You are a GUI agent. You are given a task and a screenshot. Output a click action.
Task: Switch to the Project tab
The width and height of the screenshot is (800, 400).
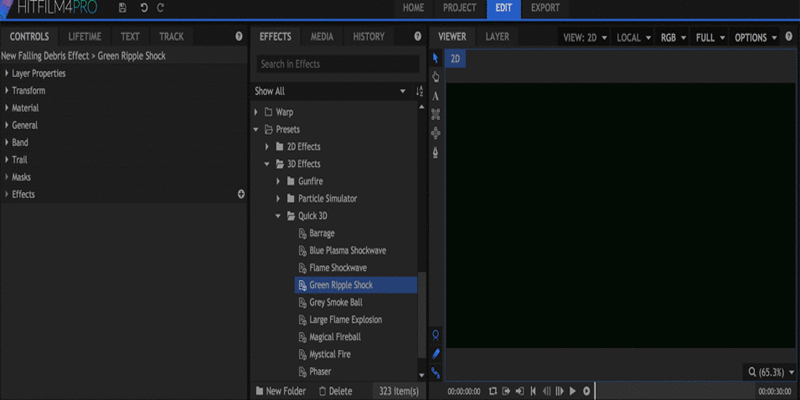(459, 8)
